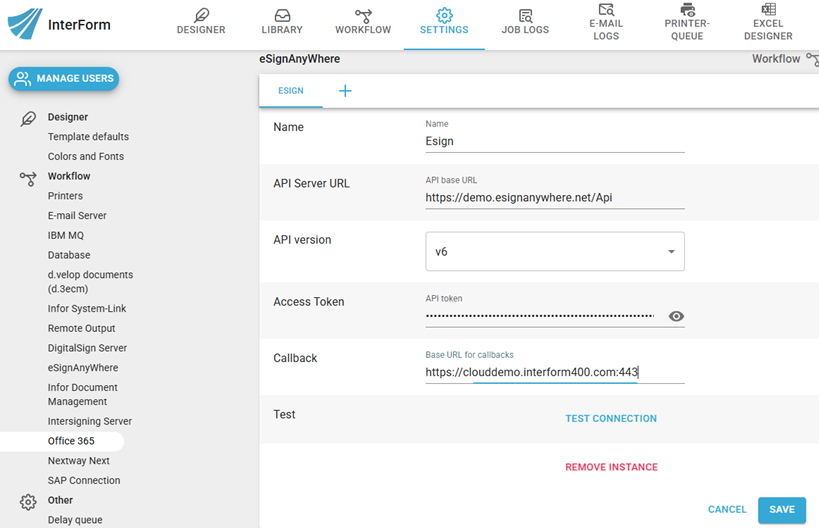Go to the PRINTER-QUEUE menu label
The width and height of the screenshot is (819, 528).
(x=687, y=30)
